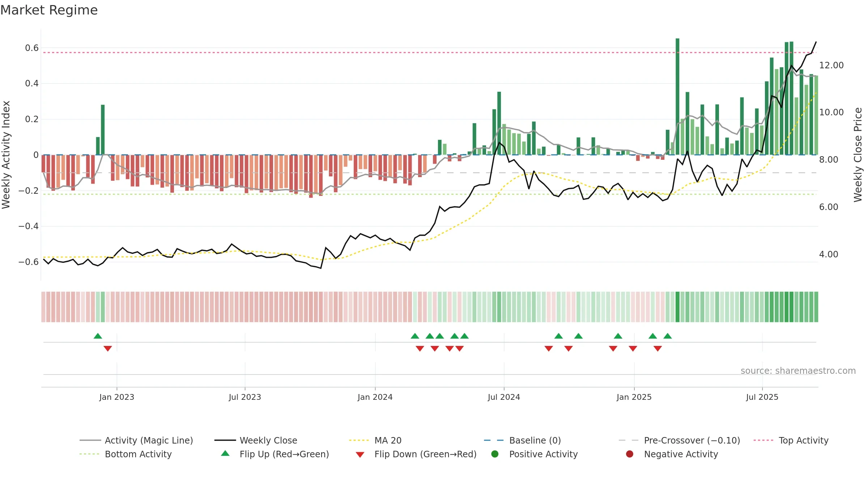Toggle the Pre-Crossover (−0.10) legend entry
This screenshot has height=488, width=868.
tap(679, 440)
